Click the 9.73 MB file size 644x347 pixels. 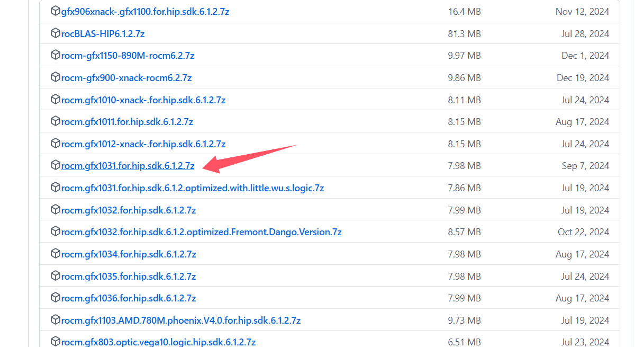[464, 321]
